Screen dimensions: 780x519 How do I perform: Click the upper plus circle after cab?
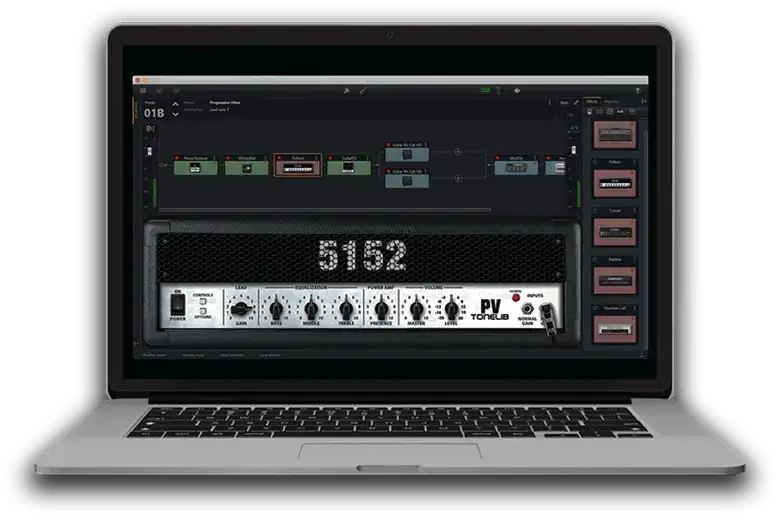(458, 152)
